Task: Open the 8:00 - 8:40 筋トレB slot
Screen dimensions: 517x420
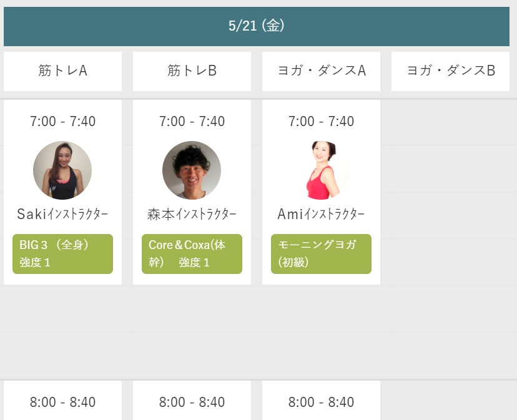Action: pos(192,403)
